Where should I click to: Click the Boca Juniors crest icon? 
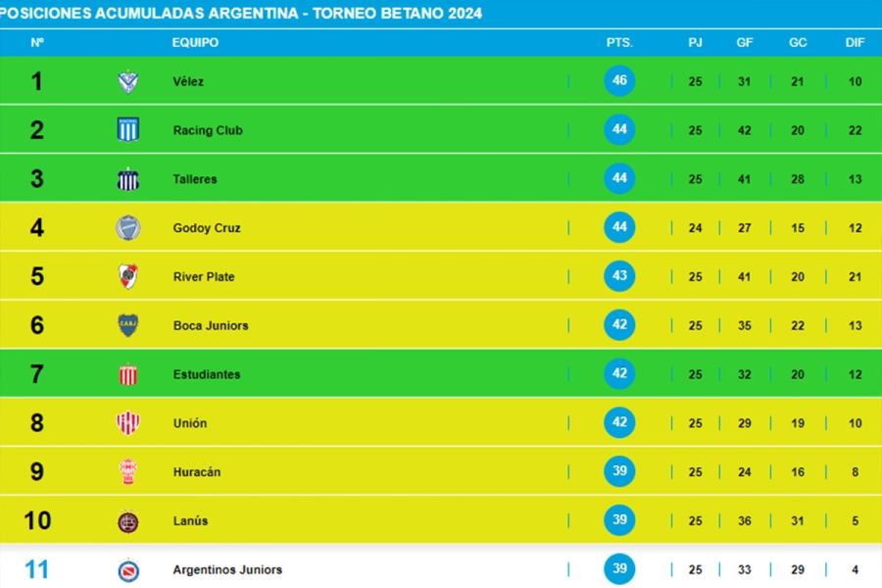[127, 325]
